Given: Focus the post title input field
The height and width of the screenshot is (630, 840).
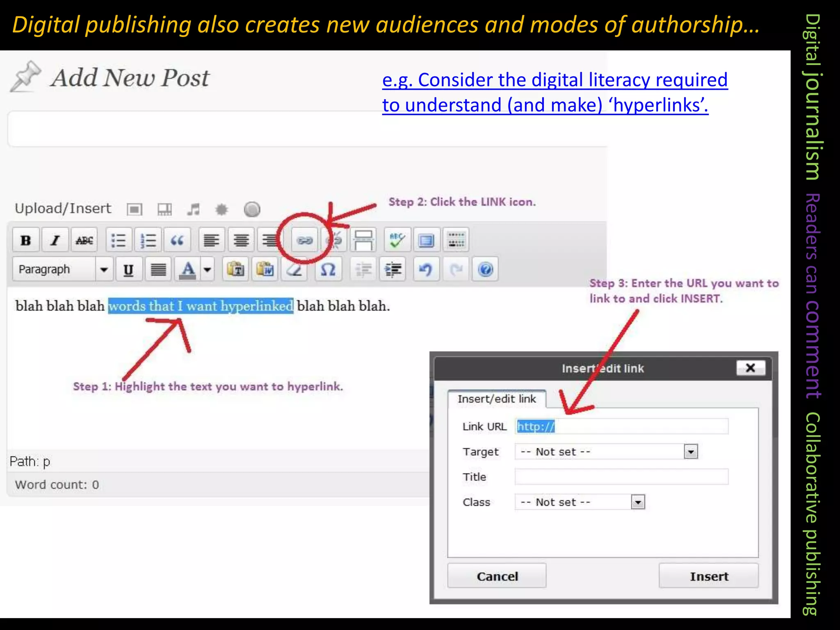Looking at the screenshot, I should click(x=308, y=129).
